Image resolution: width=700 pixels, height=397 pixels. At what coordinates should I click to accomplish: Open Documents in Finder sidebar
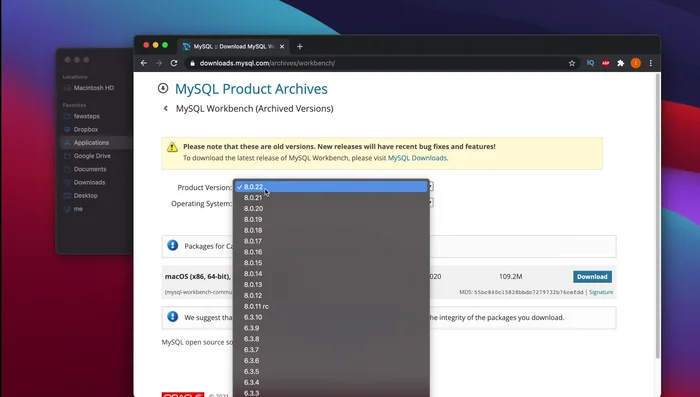click(x=90, y=169)
